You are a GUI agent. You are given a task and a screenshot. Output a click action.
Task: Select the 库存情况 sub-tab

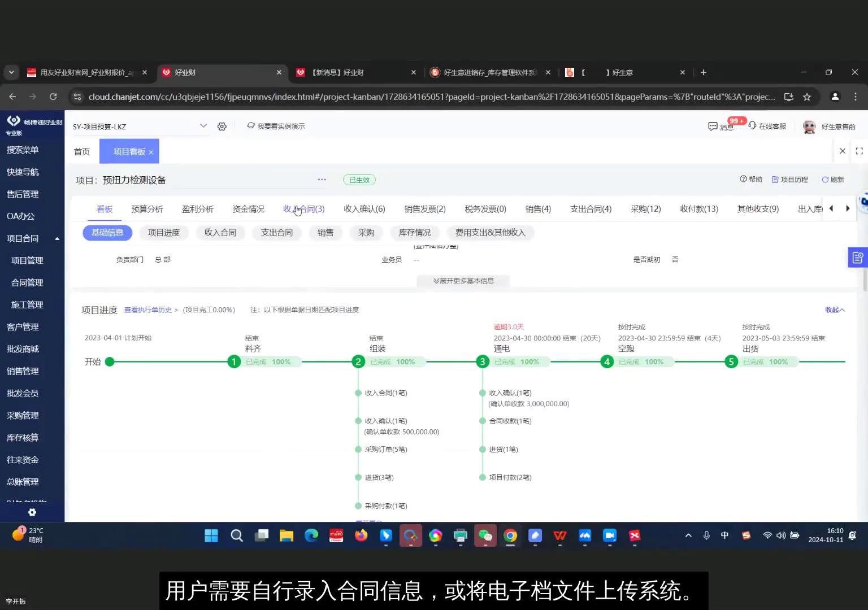[x=415, y=232]
